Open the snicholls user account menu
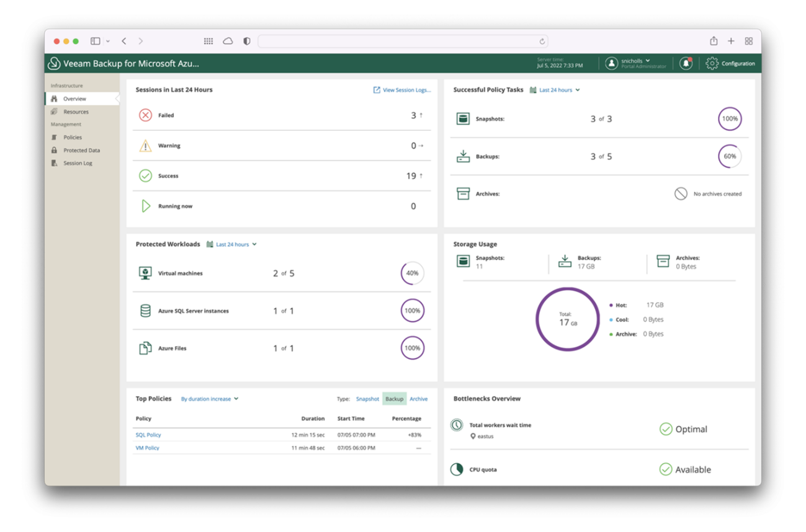Viewport: 806px width, 532px height. (x=635, y=61)
